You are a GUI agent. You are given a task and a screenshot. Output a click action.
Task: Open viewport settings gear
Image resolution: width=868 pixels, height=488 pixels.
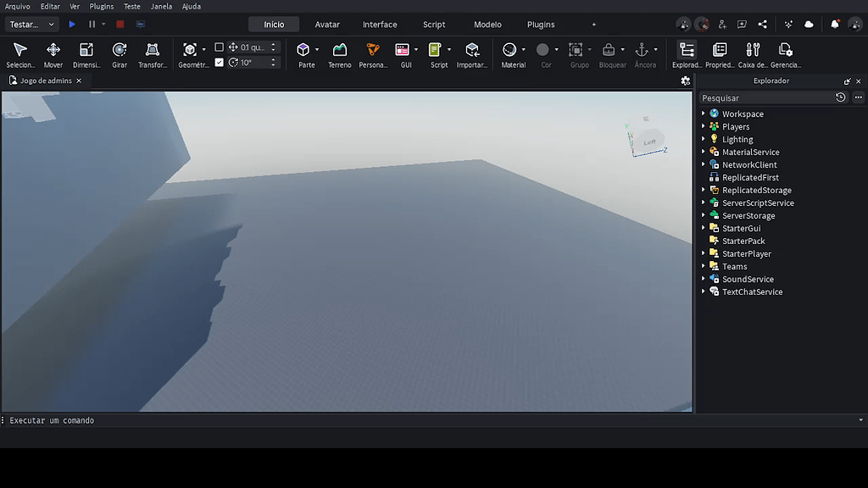[685, 80]
